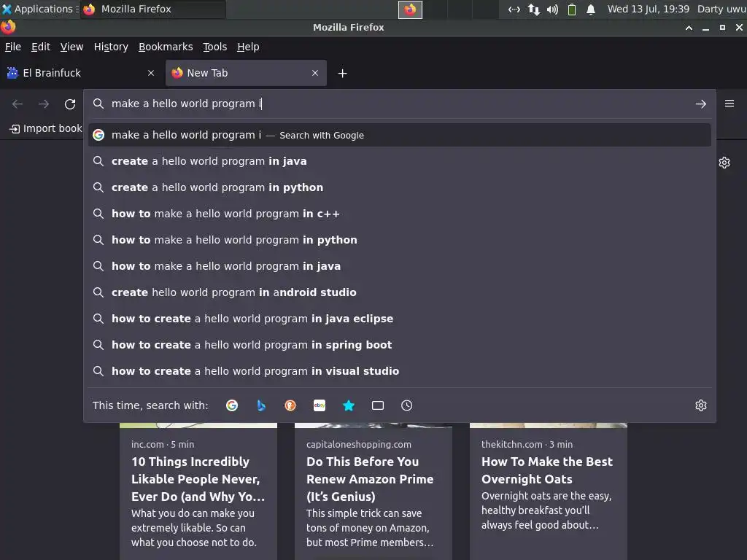Screen dimensions: 747x560
Task: Choose suggestion in visual studio
Action: 399,371
